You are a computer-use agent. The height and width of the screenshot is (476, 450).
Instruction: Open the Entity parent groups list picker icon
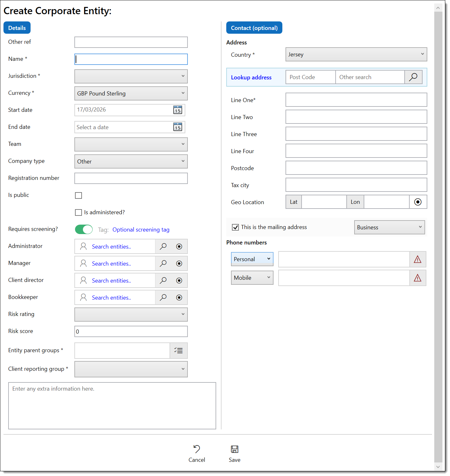(178, 350)
